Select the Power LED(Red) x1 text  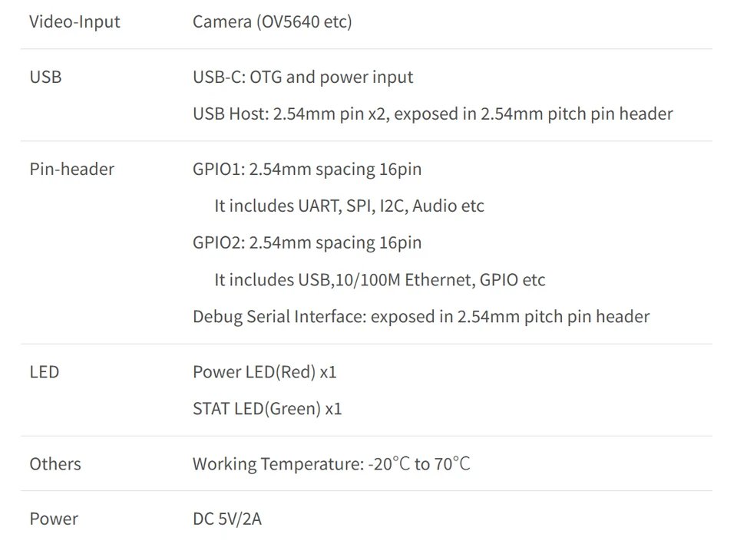(264, 371)
